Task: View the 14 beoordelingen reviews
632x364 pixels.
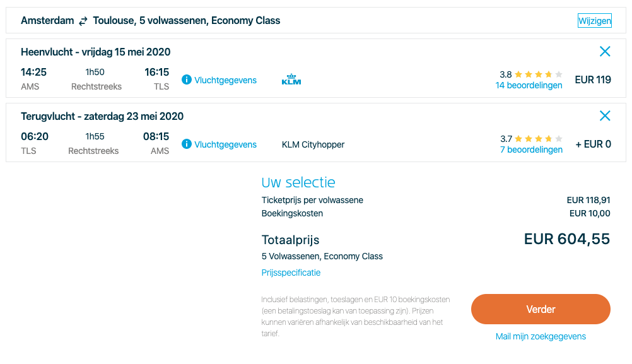Action: point(529,85)
